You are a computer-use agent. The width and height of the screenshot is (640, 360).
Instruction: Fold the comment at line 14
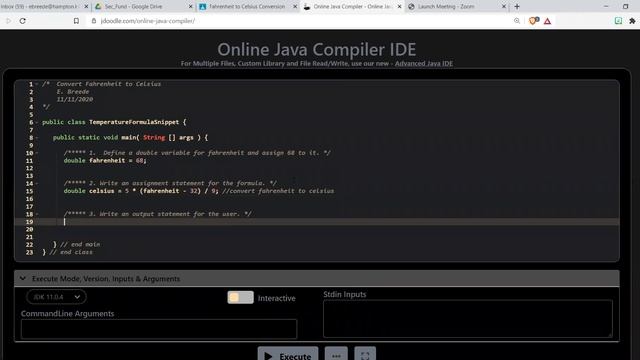click(x=37, y=183)
